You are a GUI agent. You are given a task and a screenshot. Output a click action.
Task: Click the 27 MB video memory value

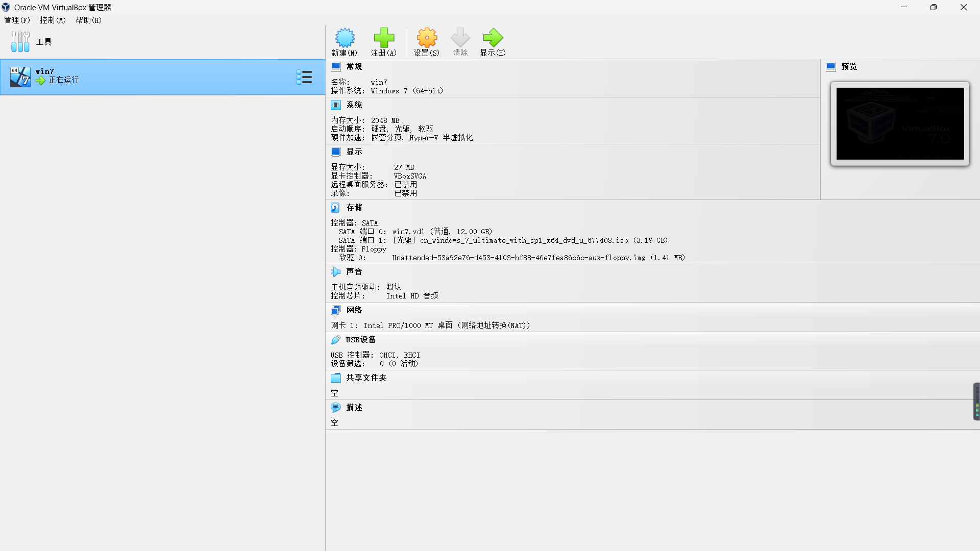(x=404, y=168)
